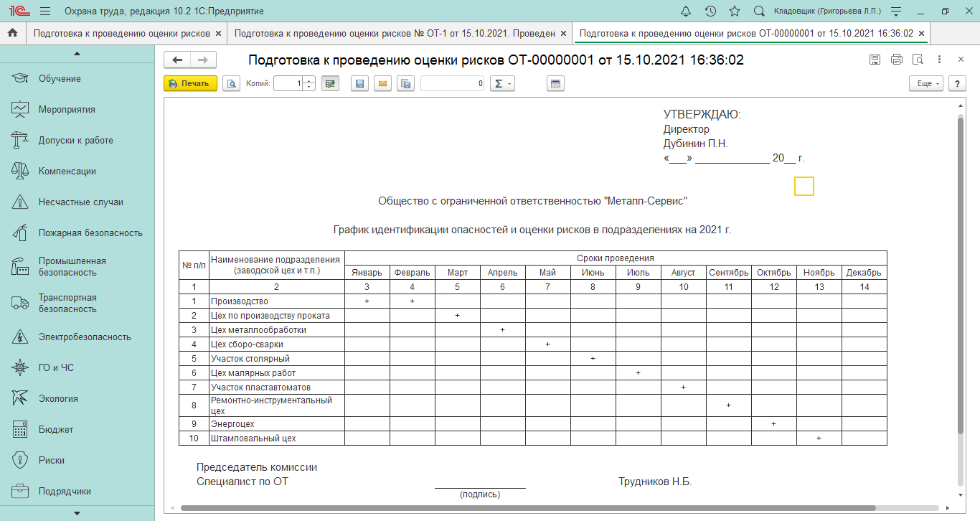The width and height of the screenshot is (980, 521).
Task: Expand the sum Σ dropdown
Action: (x=502, y=84)
